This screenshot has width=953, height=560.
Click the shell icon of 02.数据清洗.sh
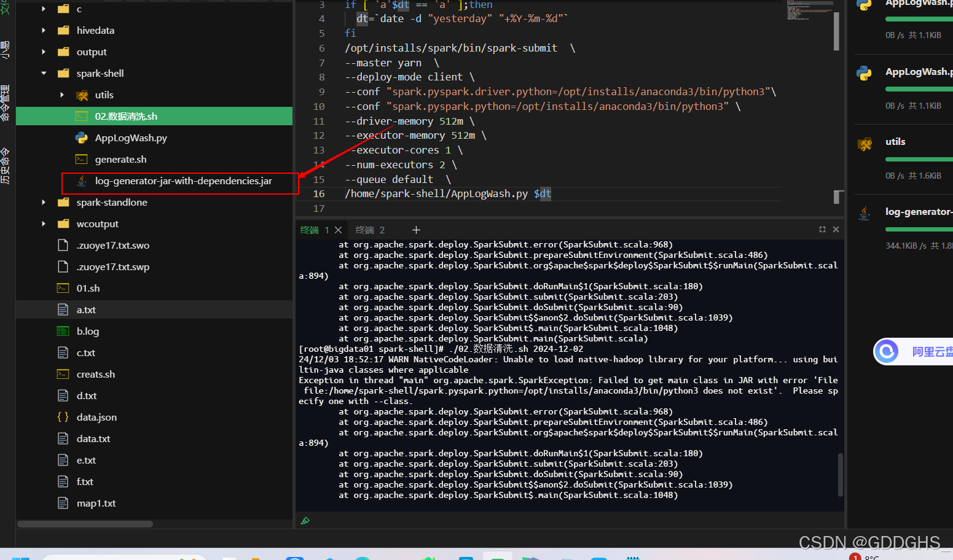(x=81, y=116)
